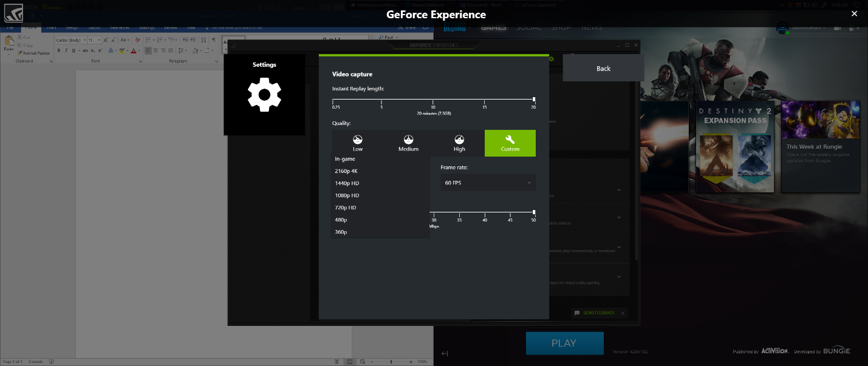
Task: Choose 720p HD resolution
Action: pos(380,208)
